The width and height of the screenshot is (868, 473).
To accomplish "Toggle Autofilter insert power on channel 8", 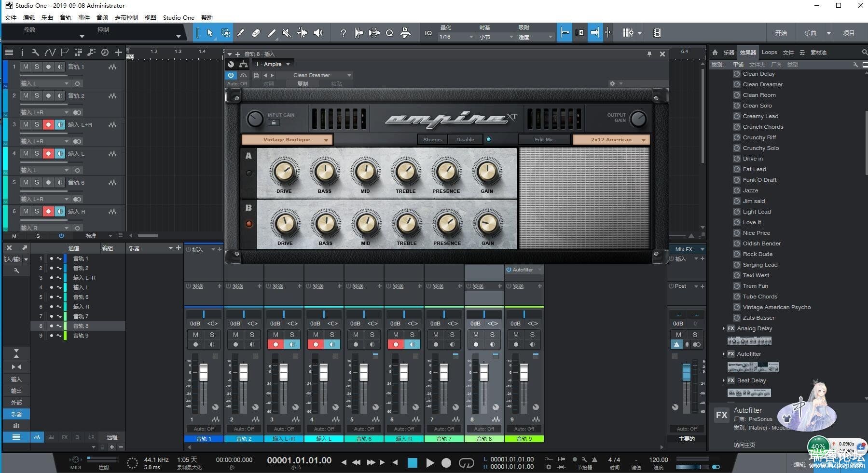I will tap(509, 270).
